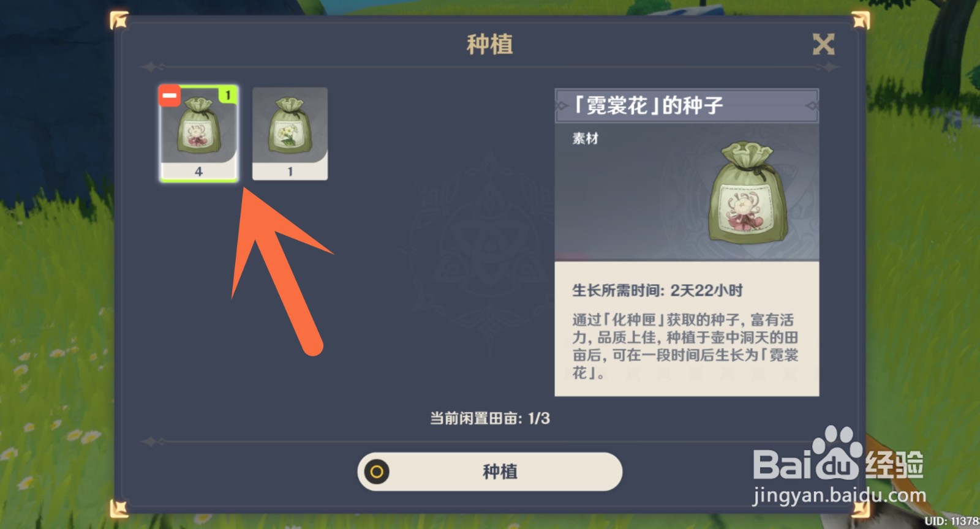
Task: Click the idle field counter 1/3
Action: [539, 418]
